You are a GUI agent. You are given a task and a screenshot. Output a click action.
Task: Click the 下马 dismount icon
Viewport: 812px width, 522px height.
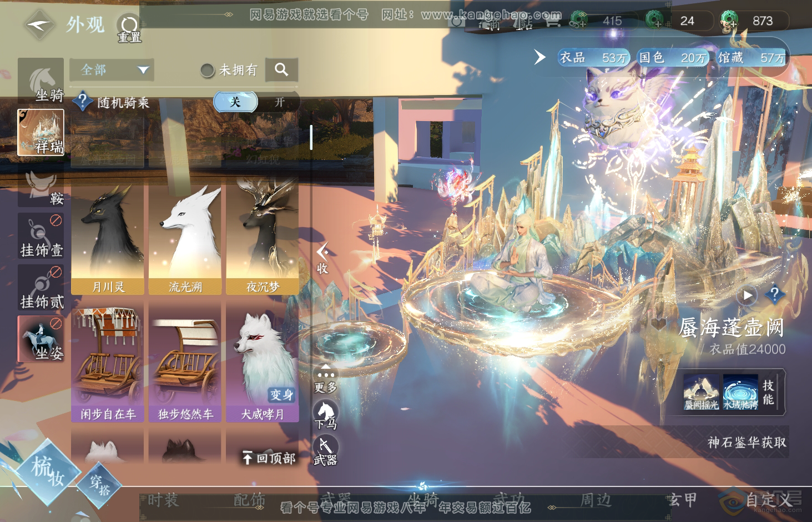(325, 415)
